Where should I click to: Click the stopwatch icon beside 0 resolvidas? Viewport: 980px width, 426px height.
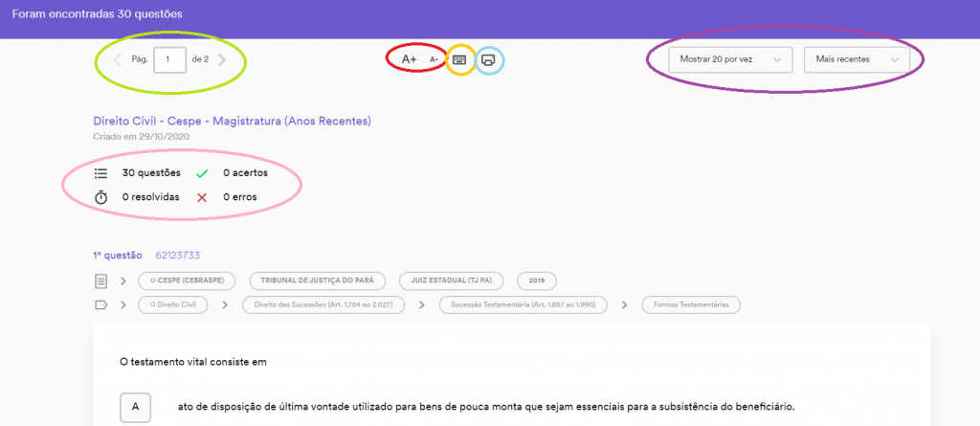coord(100,197)
